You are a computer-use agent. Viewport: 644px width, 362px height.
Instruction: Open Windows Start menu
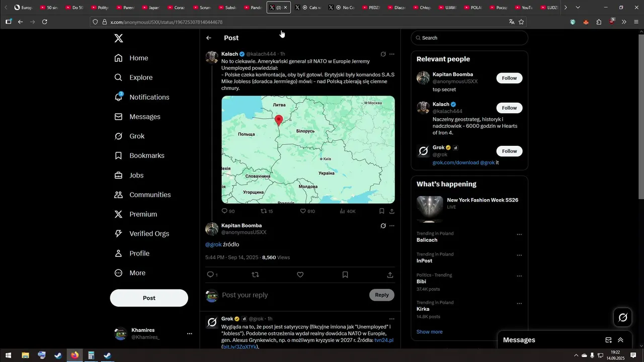click(8, 355)
